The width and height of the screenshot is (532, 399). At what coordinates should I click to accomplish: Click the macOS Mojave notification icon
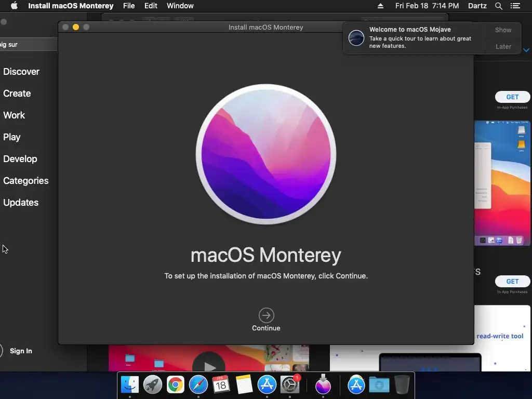tap(356, 37)
